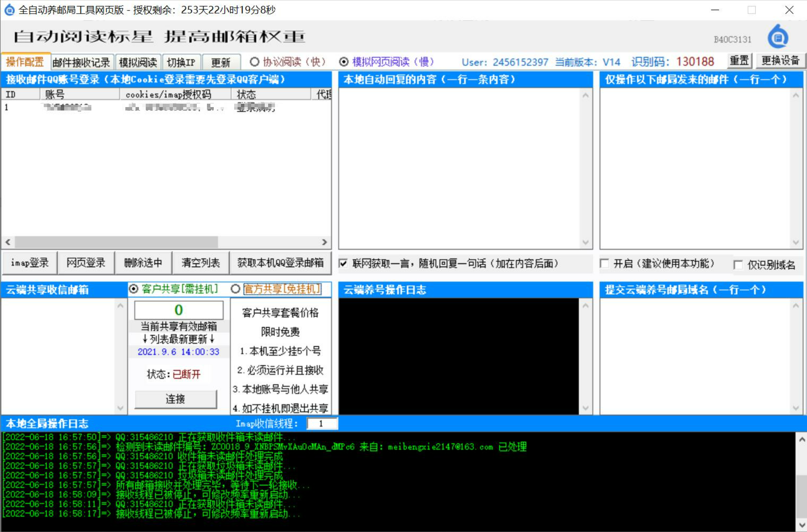The image size is (807, 532).
Task: Click 连接 to connect cloud sharing
Action: point(176,399)
